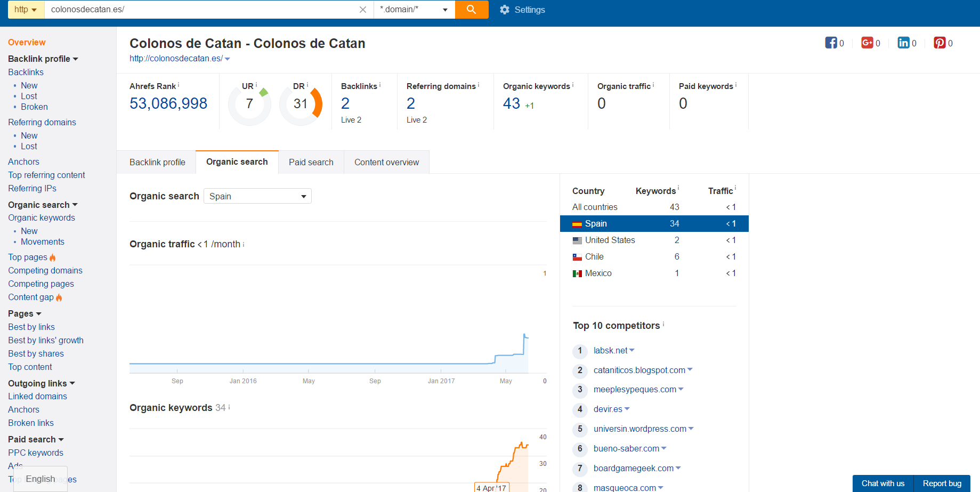Click the Organic keywords count 43
Viewport: 980px width, 492px height.
[512, 103]
